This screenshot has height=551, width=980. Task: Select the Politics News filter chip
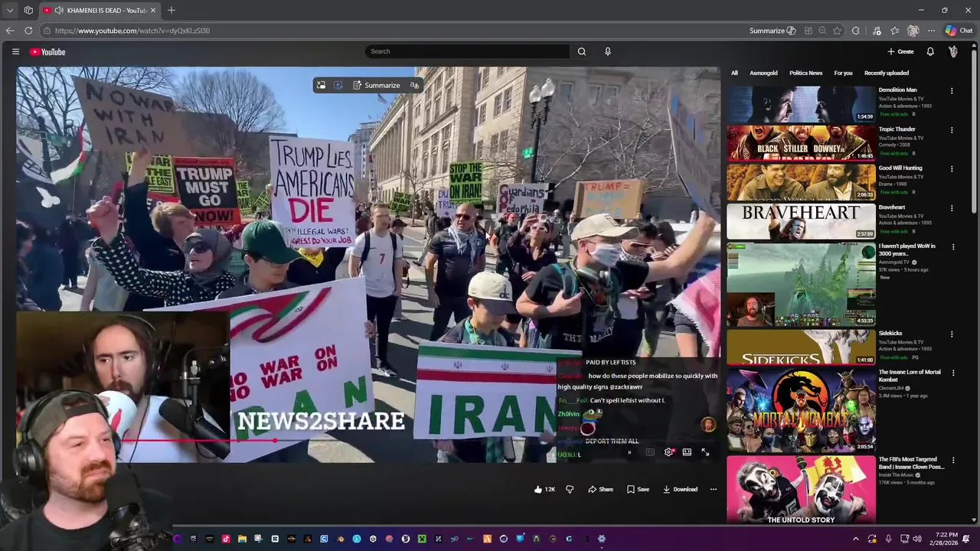[x=805, y=73]
